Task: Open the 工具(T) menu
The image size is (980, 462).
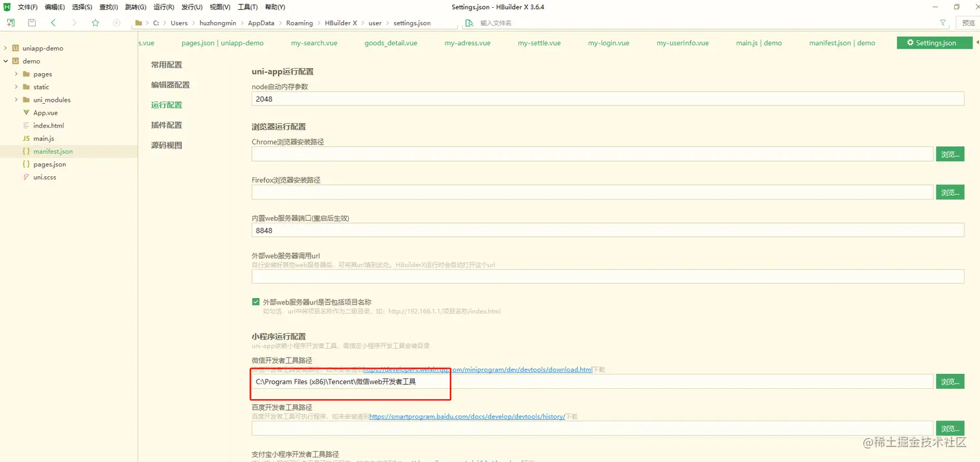Action: pyautogui.click(x=248, y=7)
